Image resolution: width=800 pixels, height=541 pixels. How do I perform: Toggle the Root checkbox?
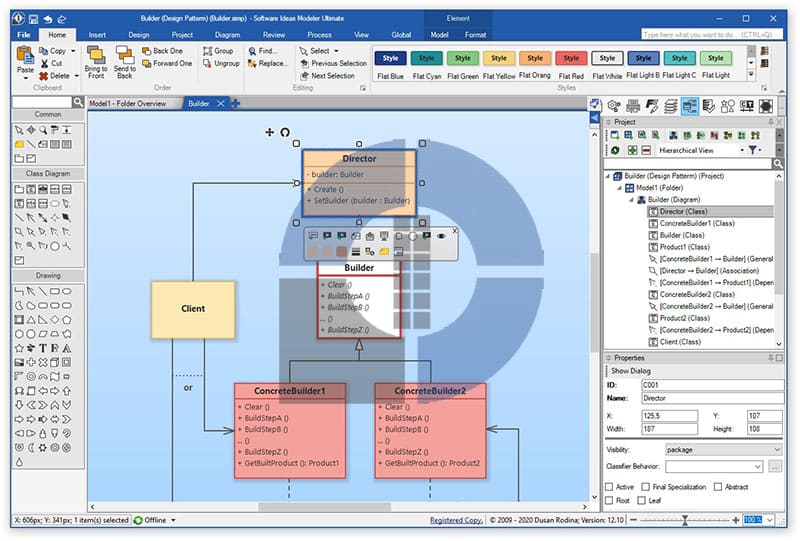(x=609, y=501)
